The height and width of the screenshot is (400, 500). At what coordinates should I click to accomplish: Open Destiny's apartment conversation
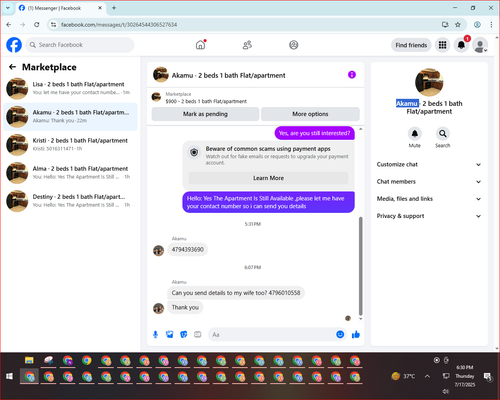(x=70, y=201)
